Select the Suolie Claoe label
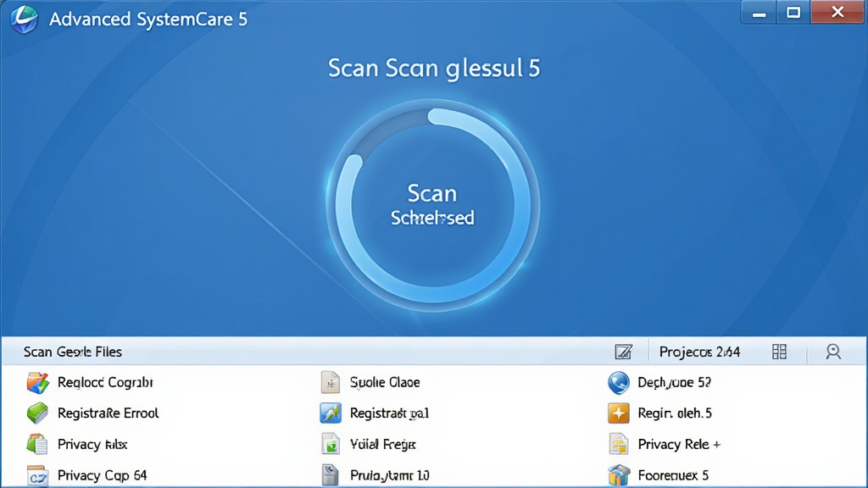Screen dimensions: 868x488 coord(385,382)
